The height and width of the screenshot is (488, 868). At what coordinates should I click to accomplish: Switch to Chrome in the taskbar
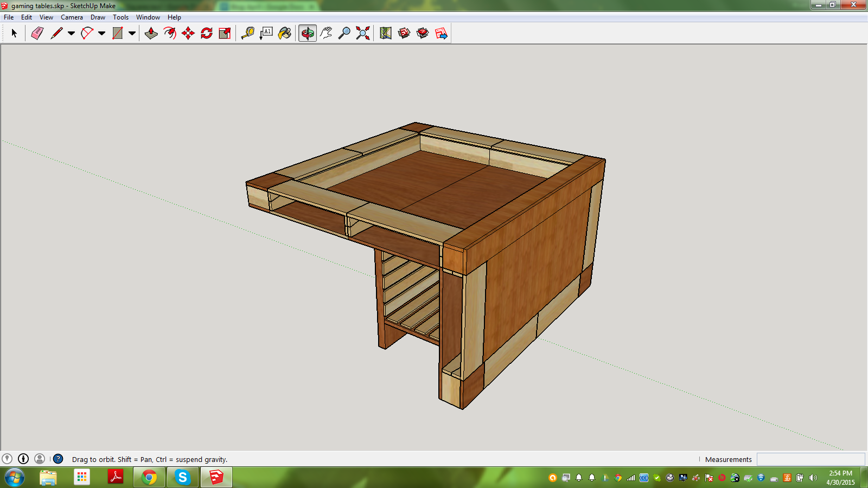[x=149, y=477]
